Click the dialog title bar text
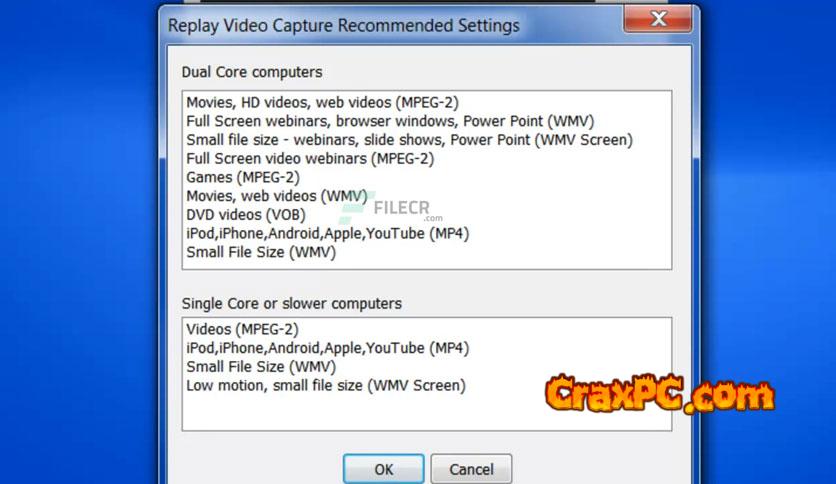The image size is (836, 484). 344,26
